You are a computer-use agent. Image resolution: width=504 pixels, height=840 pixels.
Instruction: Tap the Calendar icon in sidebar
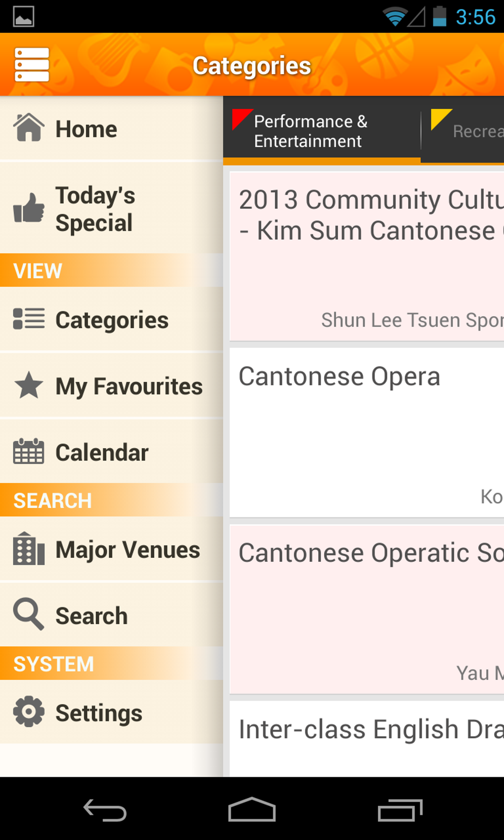29,452
